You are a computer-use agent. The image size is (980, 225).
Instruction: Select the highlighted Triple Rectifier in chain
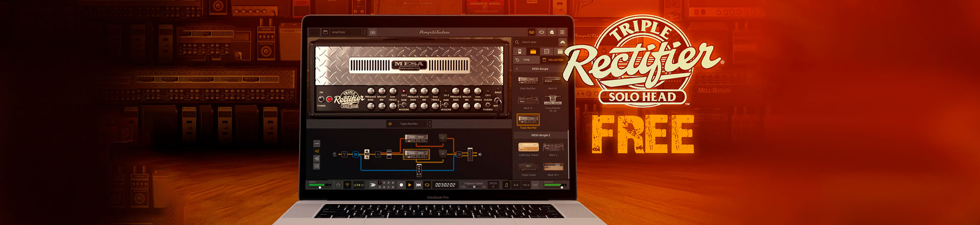click(416, 154)
